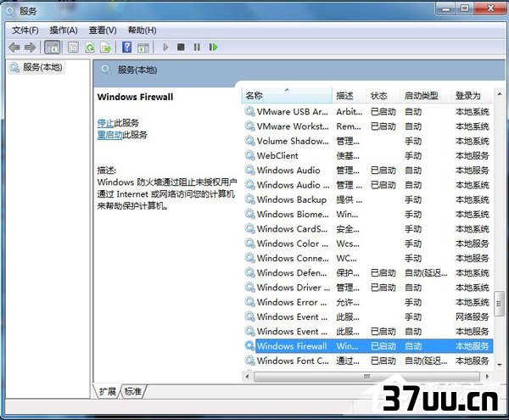The width and height of the screenshot is (509, 420).
Task: Click the services icon in title bar
Action: (x=11, y=12)
